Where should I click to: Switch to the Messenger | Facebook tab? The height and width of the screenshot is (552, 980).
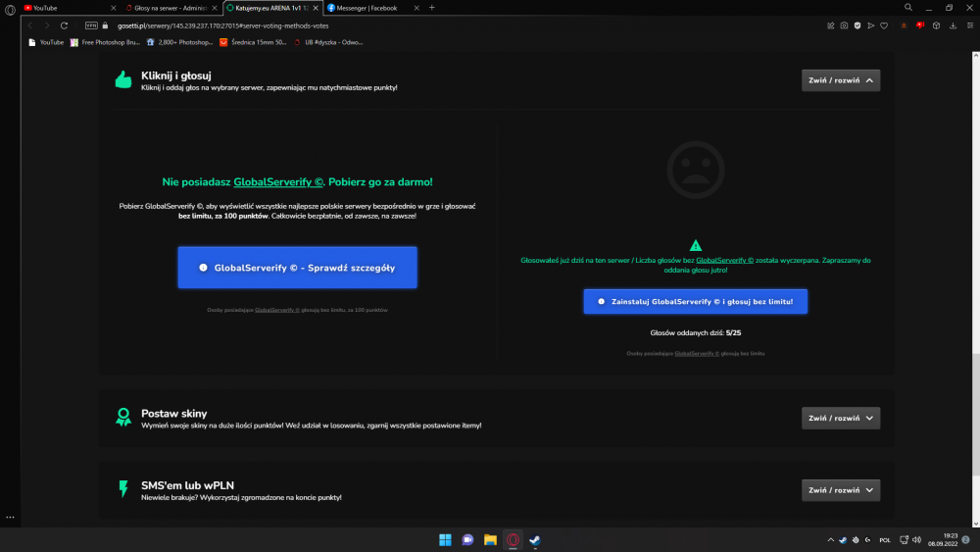pyautogui.click(x=372, y=8)
